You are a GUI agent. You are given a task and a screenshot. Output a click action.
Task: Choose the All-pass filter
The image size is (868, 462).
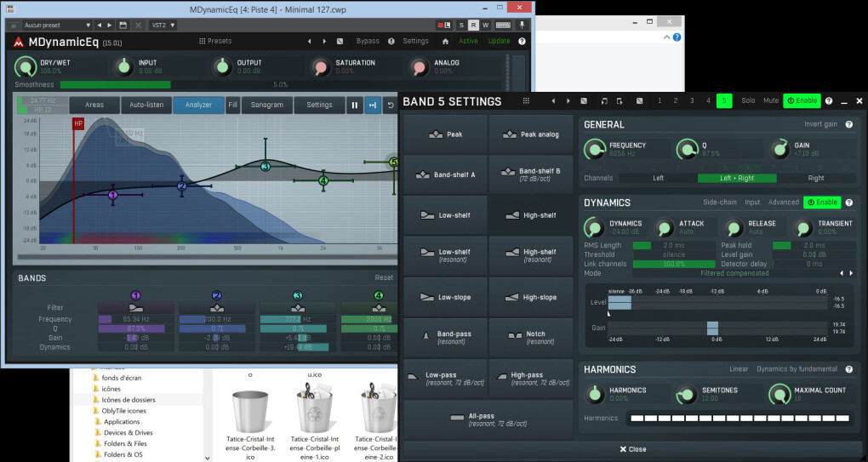[x=488, y=419]
